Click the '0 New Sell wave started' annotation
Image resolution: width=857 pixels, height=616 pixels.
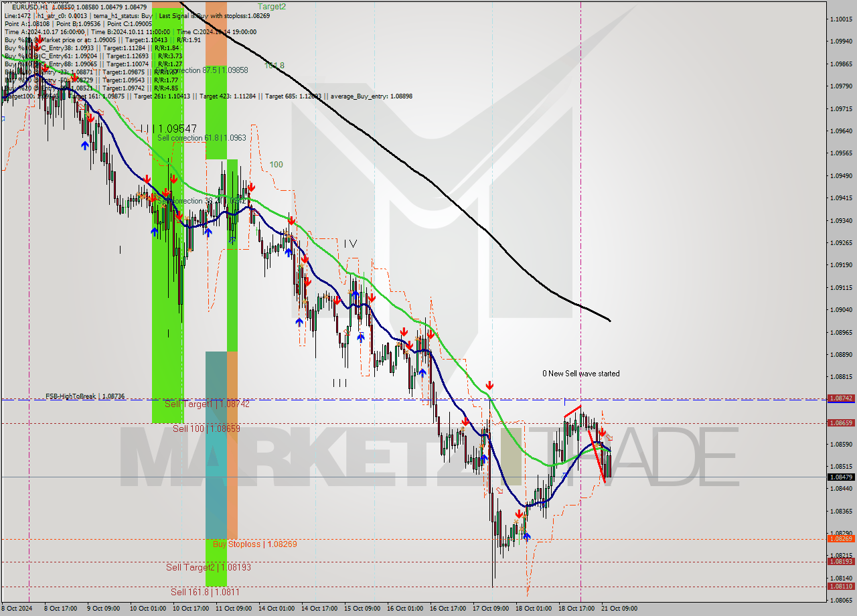click(581, 374)
